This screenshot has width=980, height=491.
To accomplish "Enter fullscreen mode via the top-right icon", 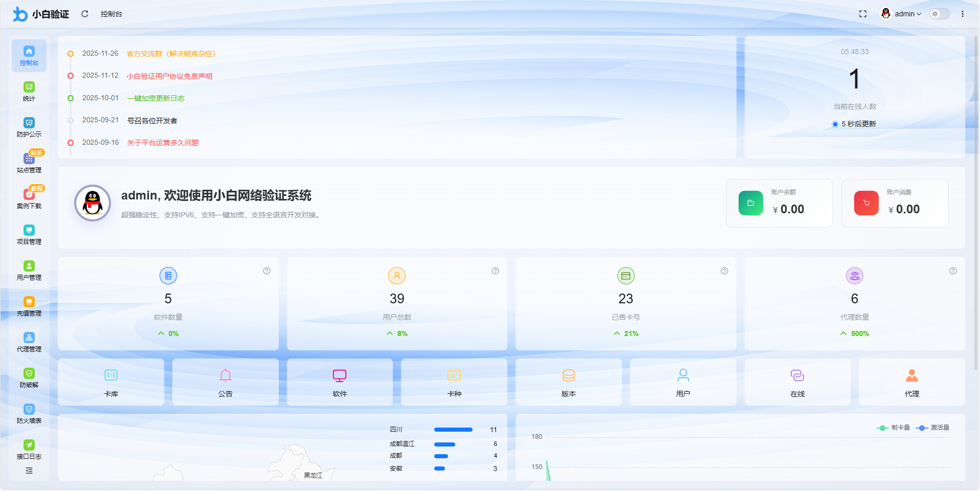I will tap(863, 14).
